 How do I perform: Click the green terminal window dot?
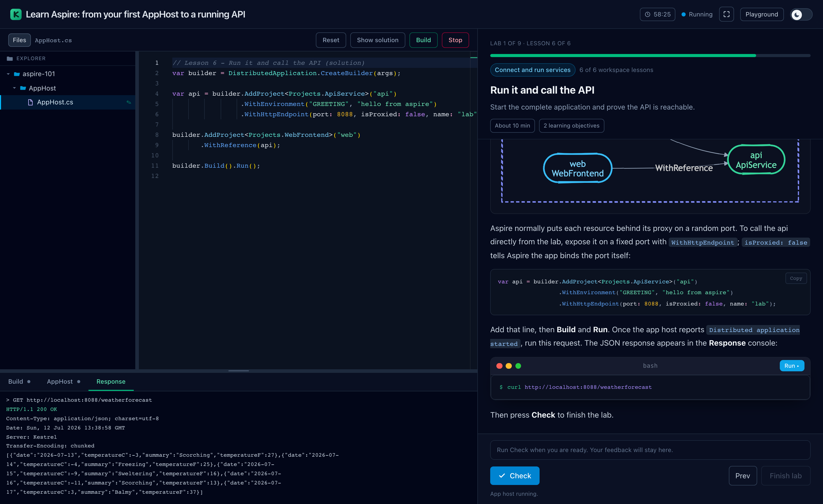[x=518, y=366]
